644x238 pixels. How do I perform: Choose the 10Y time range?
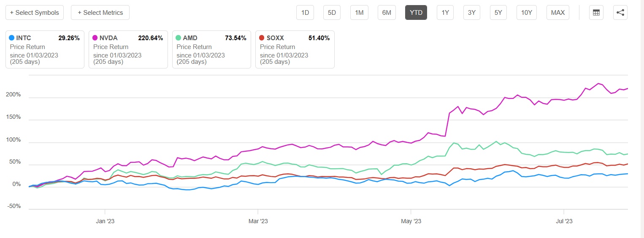click(526, 13)
